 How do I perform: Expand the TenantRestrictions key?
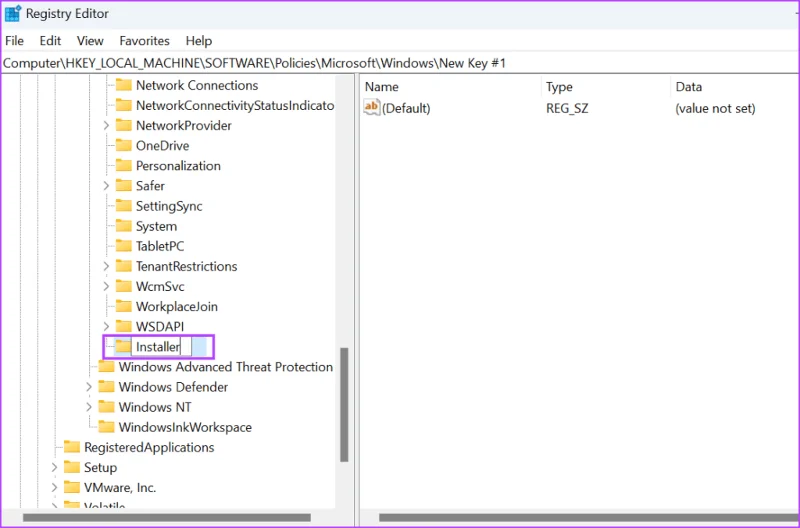[x=106, y=266]
